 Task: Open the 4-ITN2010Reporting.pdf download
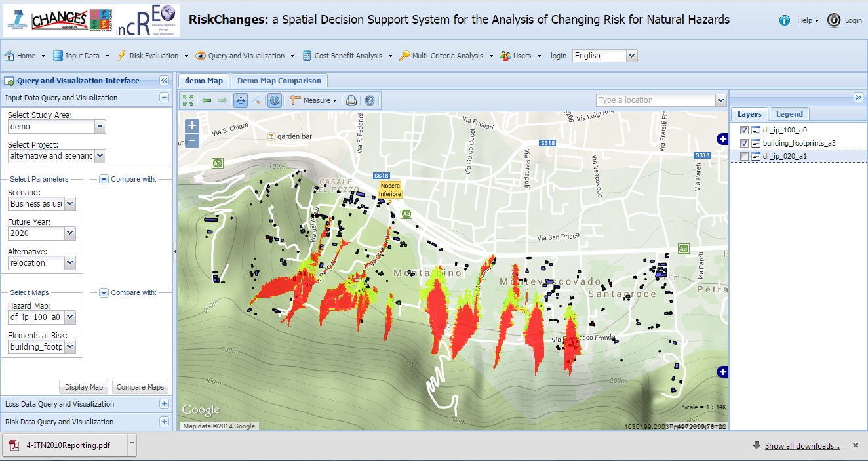coord(66,445)
